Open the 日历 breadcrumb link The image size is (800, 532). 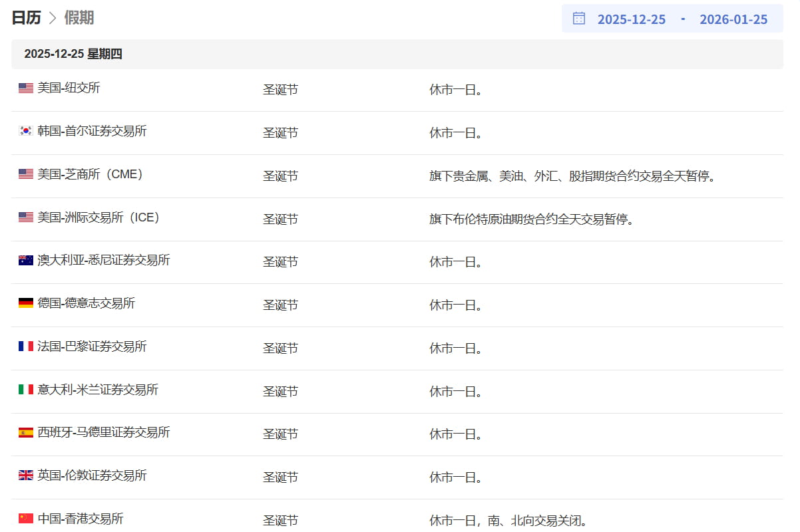(x=26, y=18)
